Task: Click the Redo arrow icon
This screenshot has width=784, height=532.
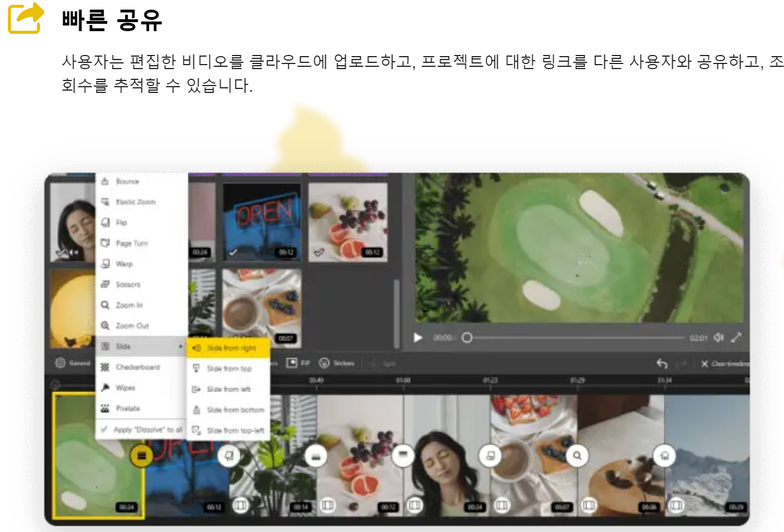Action: coord(681,364)
